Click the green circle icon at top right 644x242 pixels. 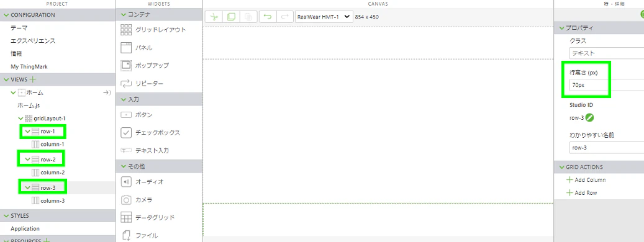pos(642,14)
